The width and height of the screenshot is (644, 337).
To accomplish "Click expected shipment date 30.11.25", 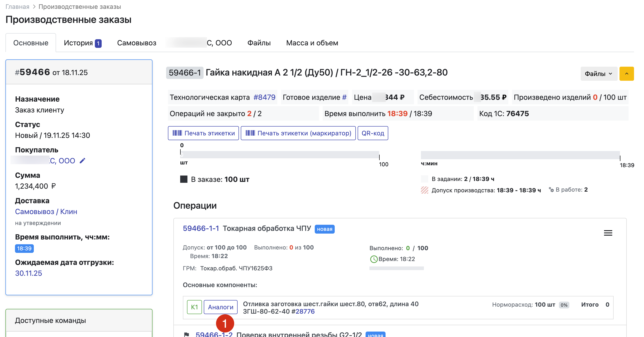I will pos(29,273).
